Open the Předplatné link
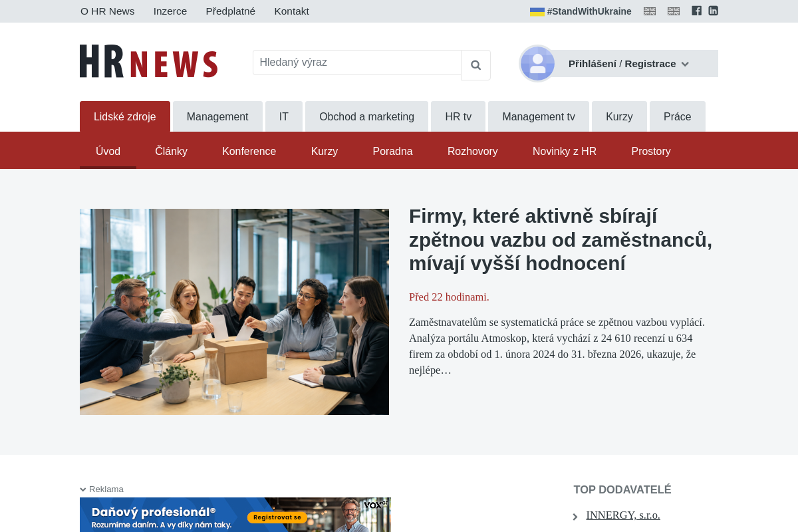 click(x=231, y=11)
